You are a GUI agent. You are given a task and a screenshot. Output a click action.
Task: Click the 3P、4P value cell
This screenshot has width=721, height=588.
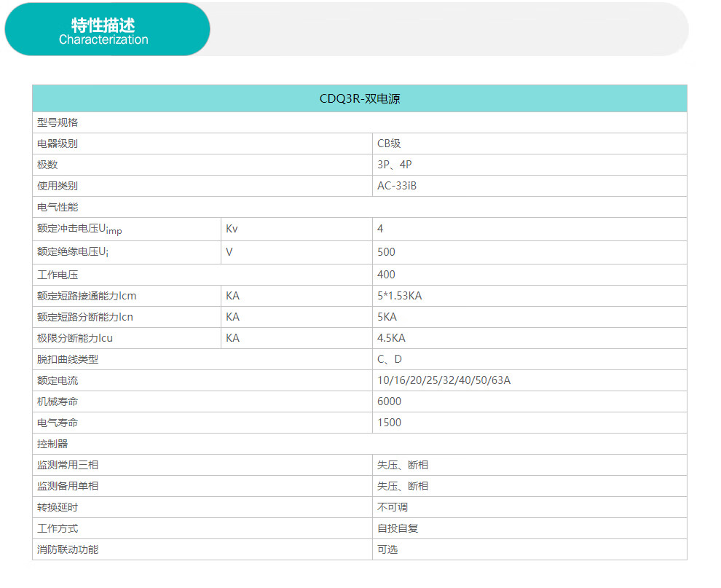click(529, 165)
